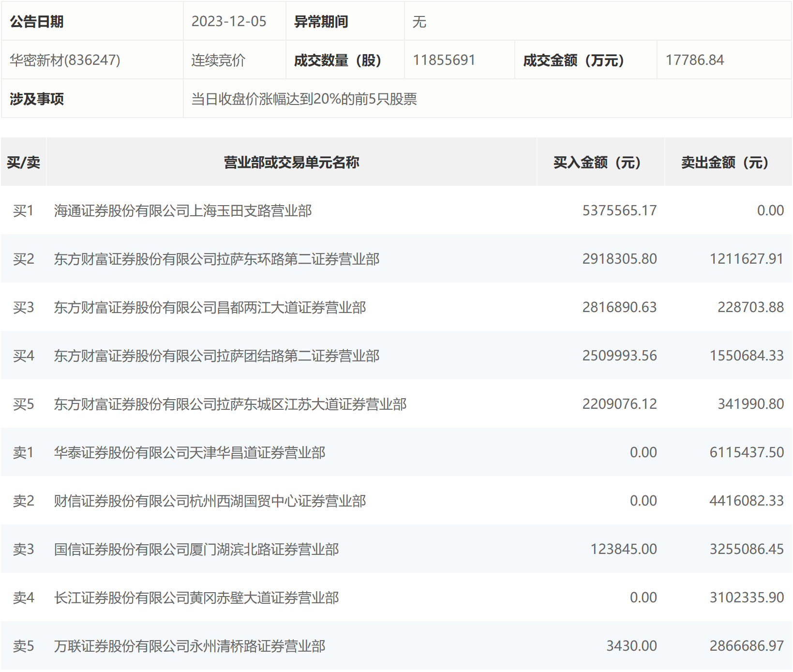Select 财信证券杭州西湖国贸中心证券营业部 row

click(396, 501)
